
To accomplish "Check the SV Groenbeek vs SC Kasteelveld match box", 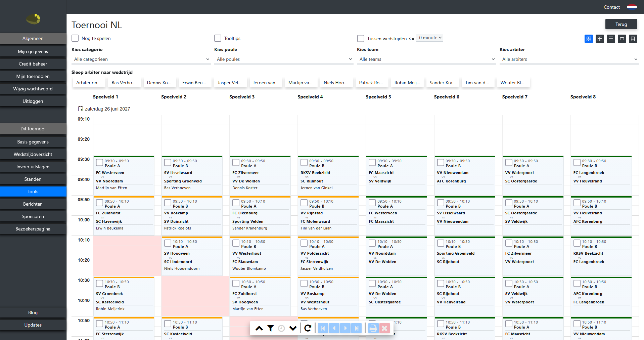I will pos(100,284).
